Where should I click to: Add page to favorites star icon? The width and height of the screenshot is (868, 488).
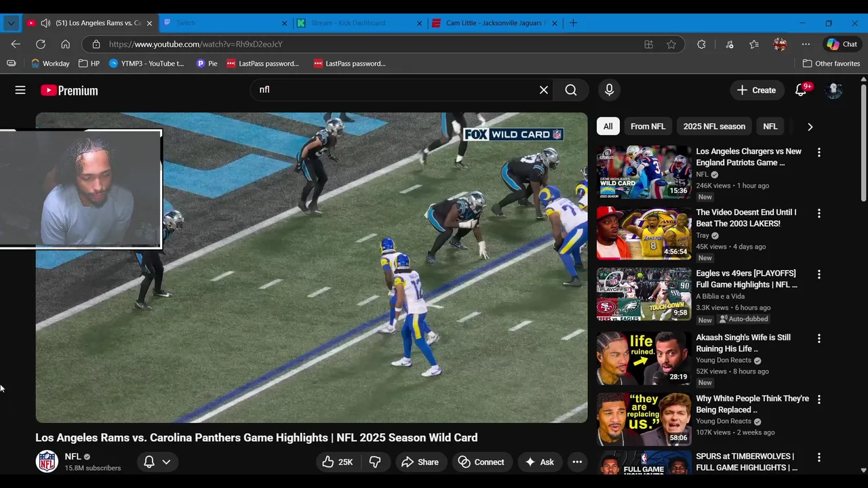(x=671, y=44)
